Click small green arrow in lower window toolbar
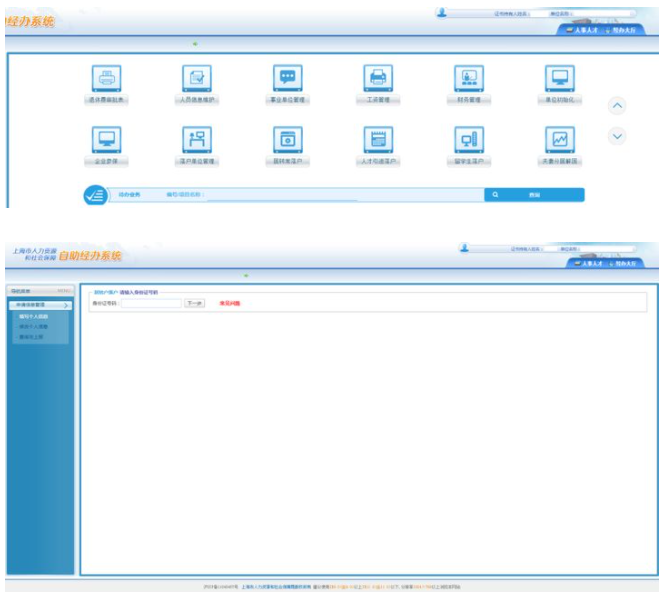The height and width of the screenshot is (598, 666). coord(246,276)
